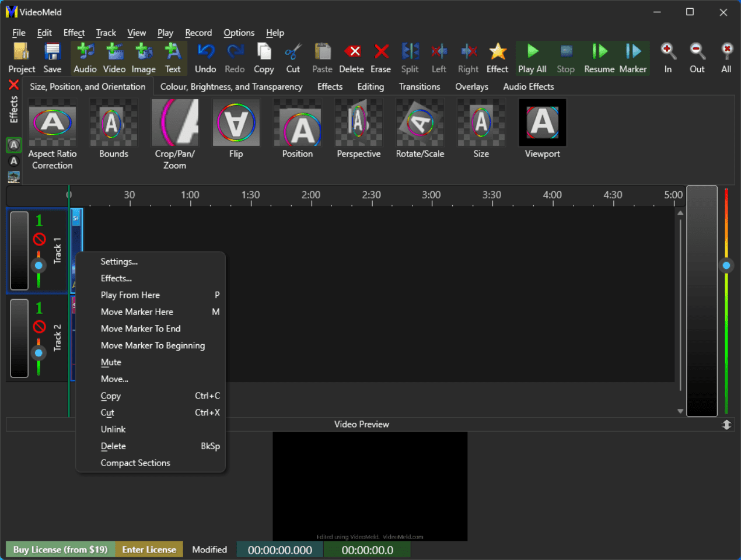Image resolution: width=741 pixels, height=560 pixels.
Task: Click the Stop playback button
Action: [x=565, y=58]
